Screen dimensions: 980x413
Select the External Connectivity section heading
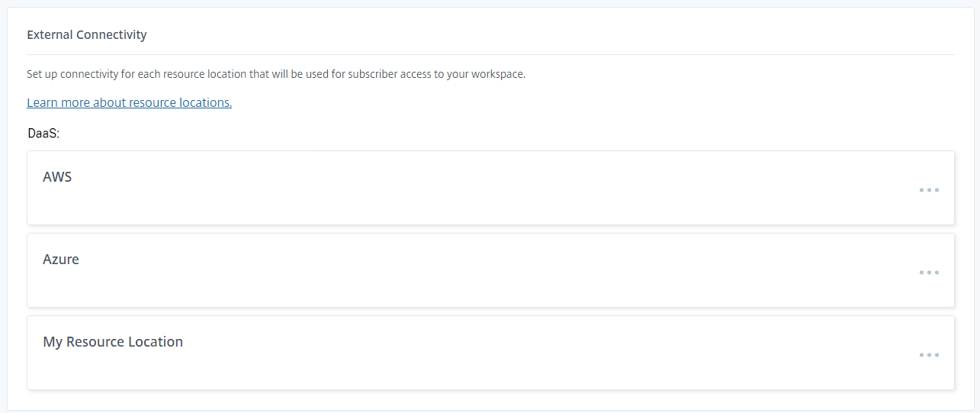[x=87, y=34]
